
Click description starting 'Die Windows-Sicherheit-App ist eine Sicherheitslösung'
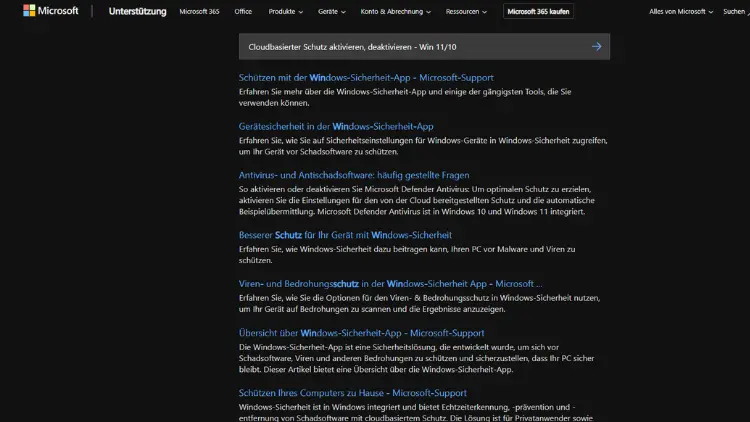pos(416,358)
